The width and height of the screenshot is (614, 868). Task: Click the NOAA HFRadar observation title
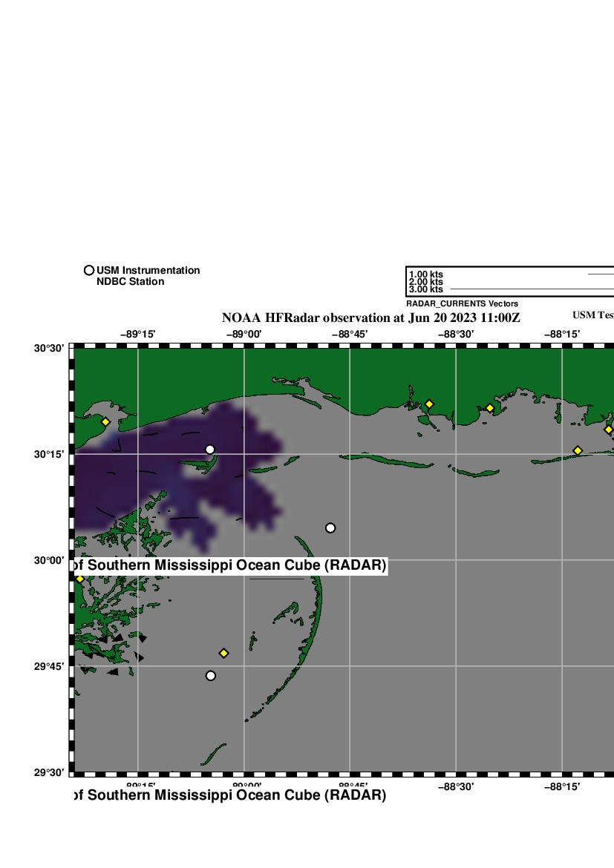[371, 318]
